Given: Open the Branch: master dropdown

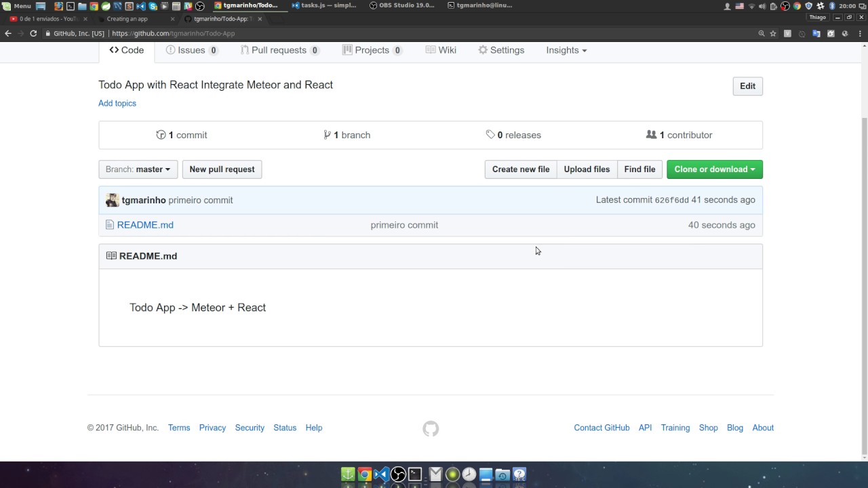Looking at the screenshot, I should pyautogui.click(x=138, y=169).
